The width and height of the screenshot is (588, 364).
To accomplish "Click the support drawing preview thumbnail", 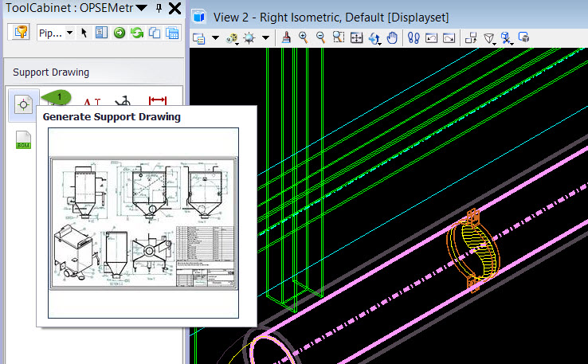I will (x=143, y=223).
